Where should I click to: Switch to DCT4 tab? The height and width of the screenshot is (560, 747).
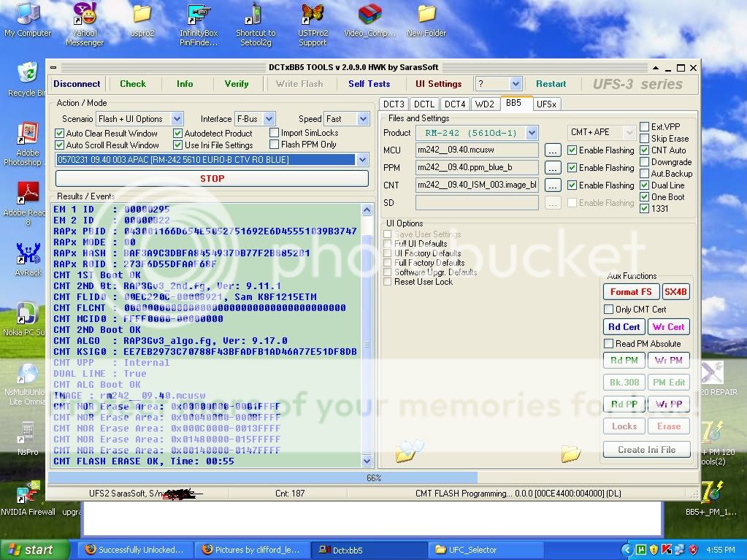click(x=454, y=104)
